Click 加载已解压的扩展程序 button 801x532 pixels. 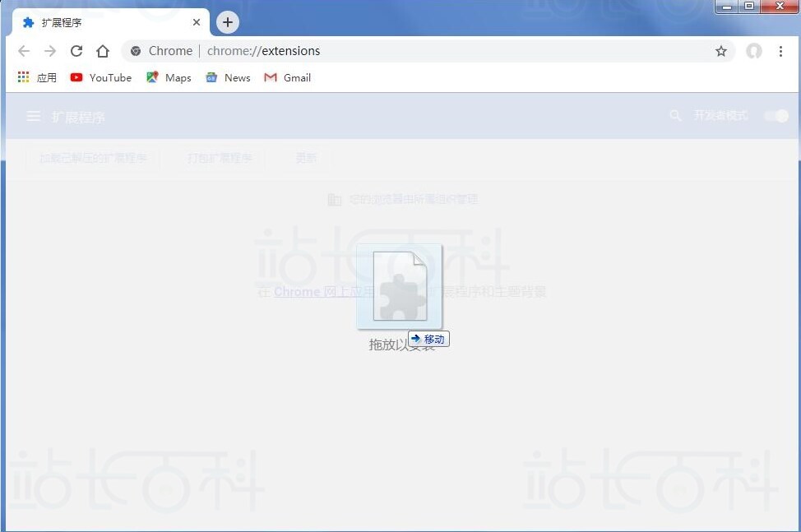[x=93, y=158]
